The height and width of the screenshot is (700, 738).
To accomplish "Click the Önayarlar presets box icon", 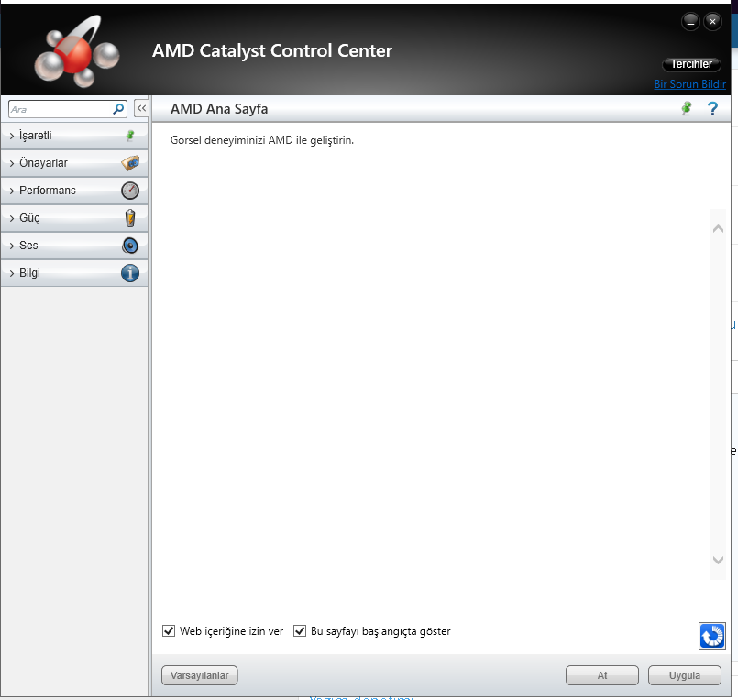I will (130, 163).
